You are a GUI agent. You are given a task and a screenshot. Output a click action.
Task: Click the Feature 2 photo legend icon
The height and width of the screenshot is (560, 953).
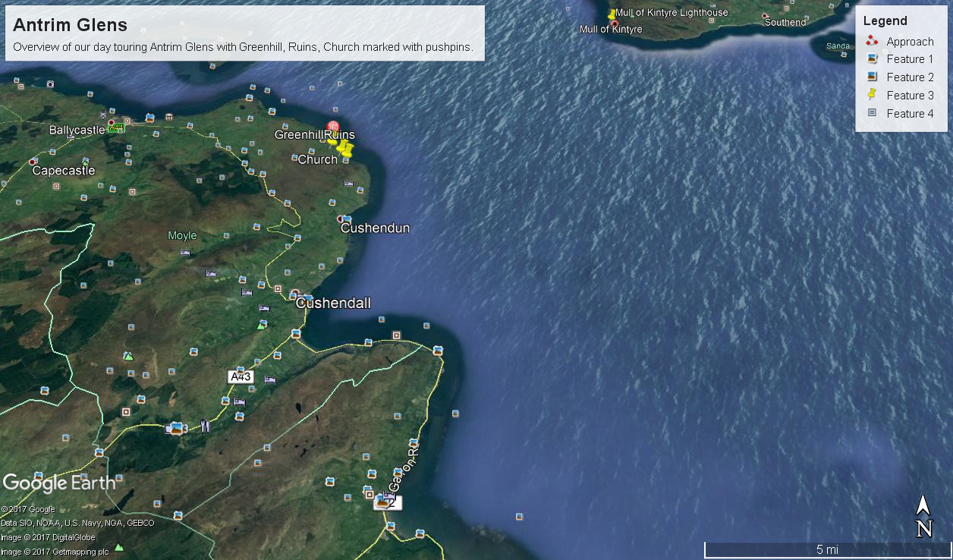pos(872,77)
